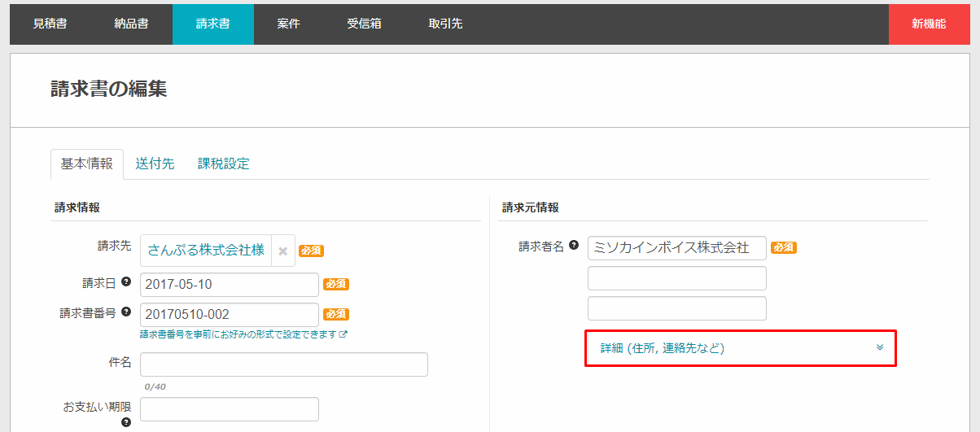Open the 受信箱 inbox page
Viewport: 980px width, 432px height.
pyautogui.click(x=364, y=24)
